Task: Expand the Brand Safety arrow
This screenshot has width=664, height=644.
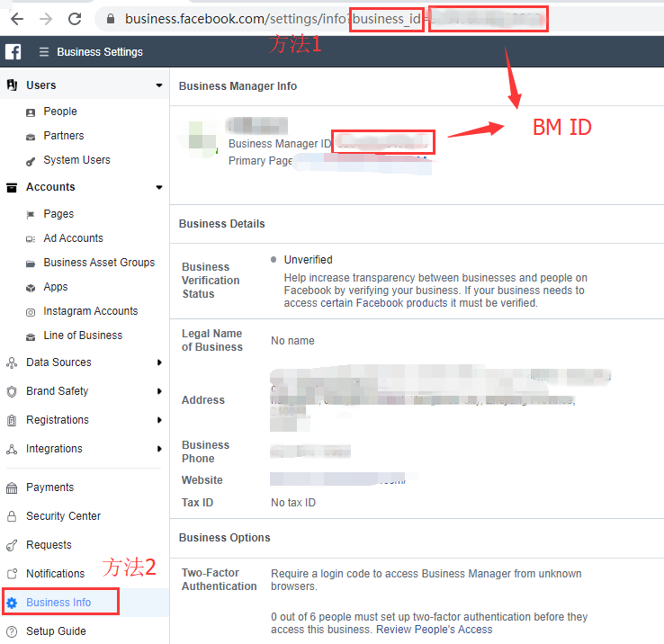Action: (159, 391)
